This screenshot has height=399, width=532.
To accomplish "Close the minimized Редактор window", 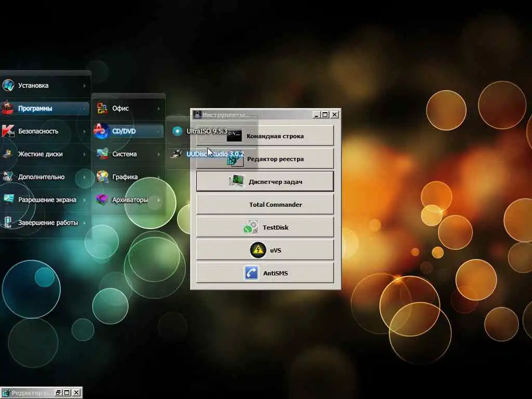I will coord(77,393).
